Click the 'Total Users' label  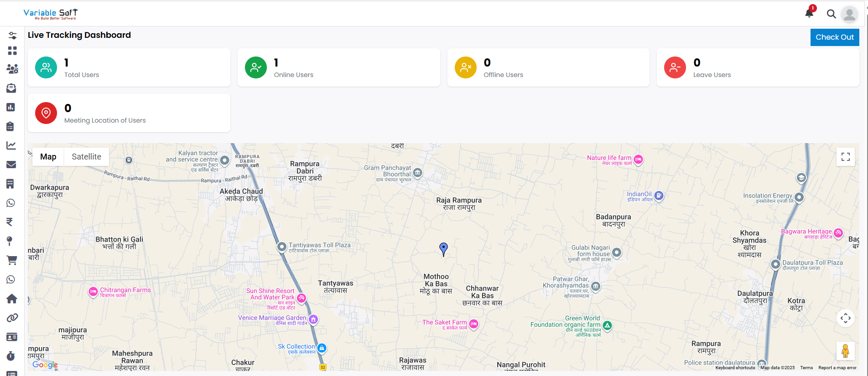[82, 75]
